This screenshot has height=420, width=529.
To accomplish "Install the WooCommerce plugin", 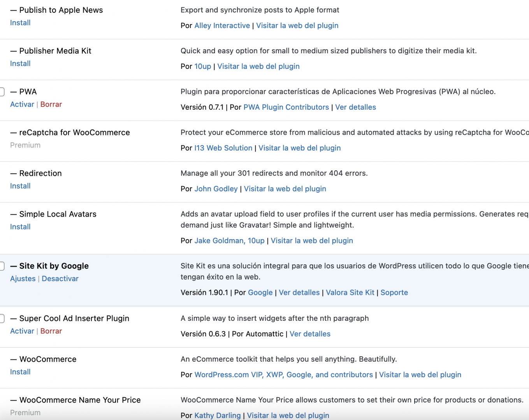I will pyautogui.click(x=20, y=372).
